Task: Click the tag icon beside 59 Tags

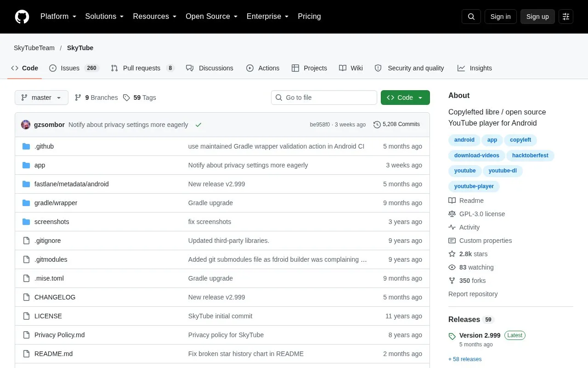Action: tap(126, 98)
